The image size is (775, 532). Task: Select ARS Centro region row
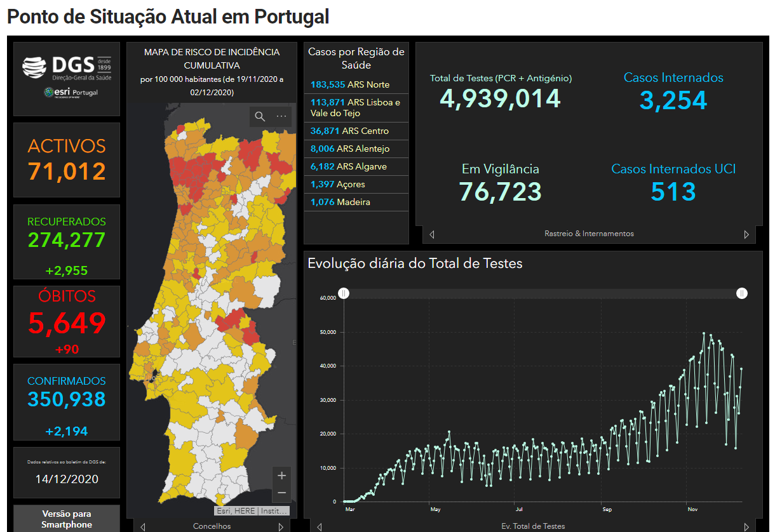coord(356,131)
